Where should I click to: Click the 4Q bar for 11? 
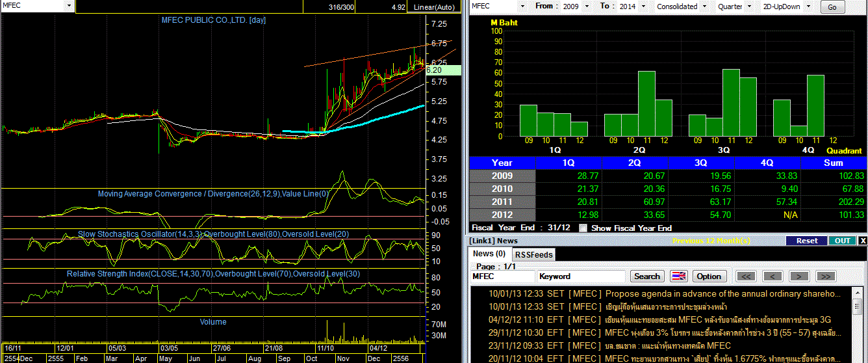(816, 105)
